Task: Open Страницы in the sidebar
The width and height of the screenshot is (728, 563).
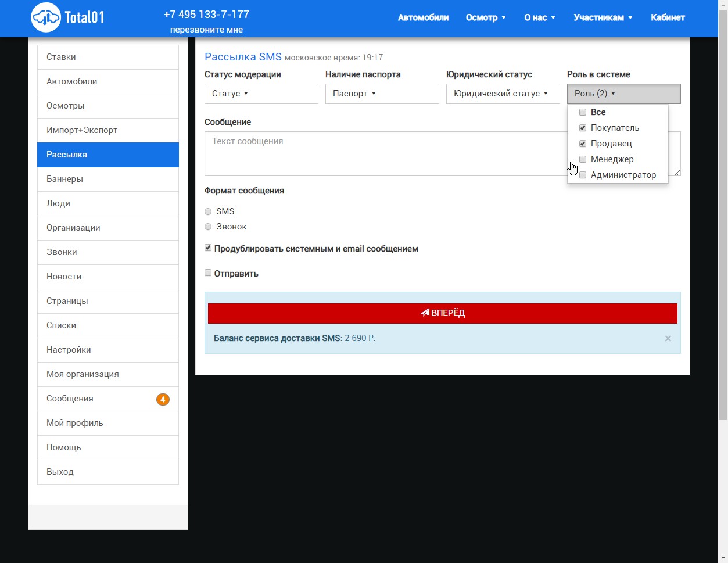Action: tap(108, 301)
